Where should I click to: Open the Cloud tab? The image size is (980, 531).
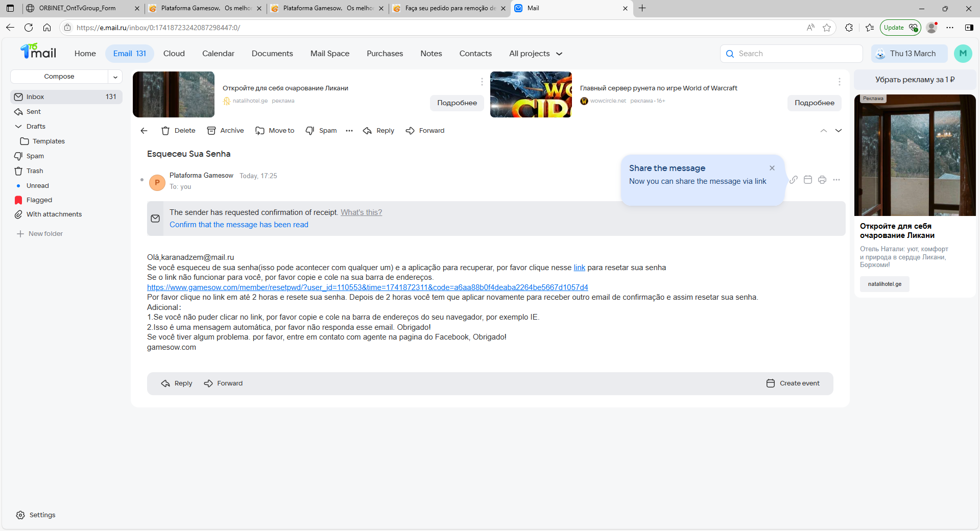[174, 54]
